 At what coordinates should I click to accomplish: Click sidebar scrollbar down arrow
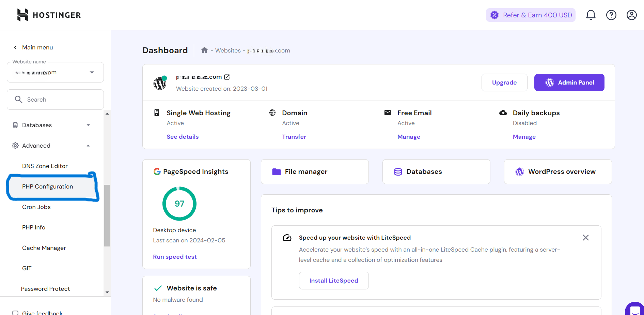pos(107,292)
